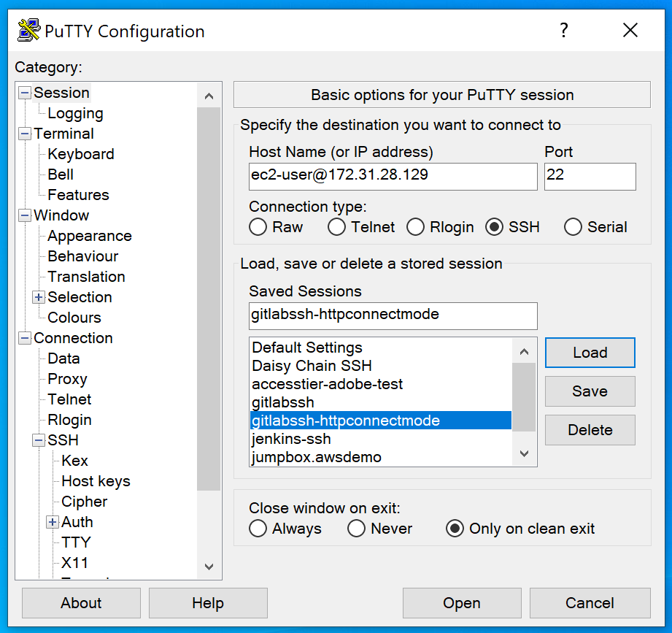Screen dimensions: 672x633
Task: Click the question mark help button
Action: click(564, 31)
